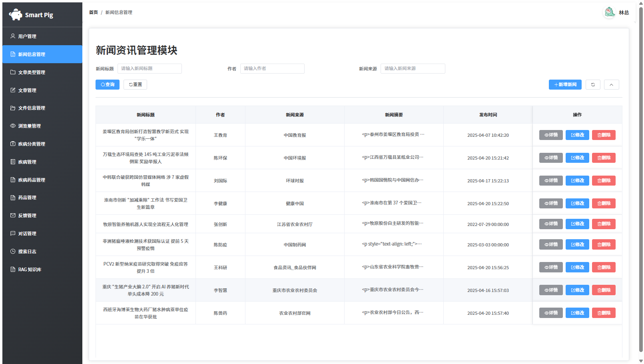Click the 疾病分类管理 sidebar icon
This screenshot has height=364, width=644.
[x=13, y=144]
